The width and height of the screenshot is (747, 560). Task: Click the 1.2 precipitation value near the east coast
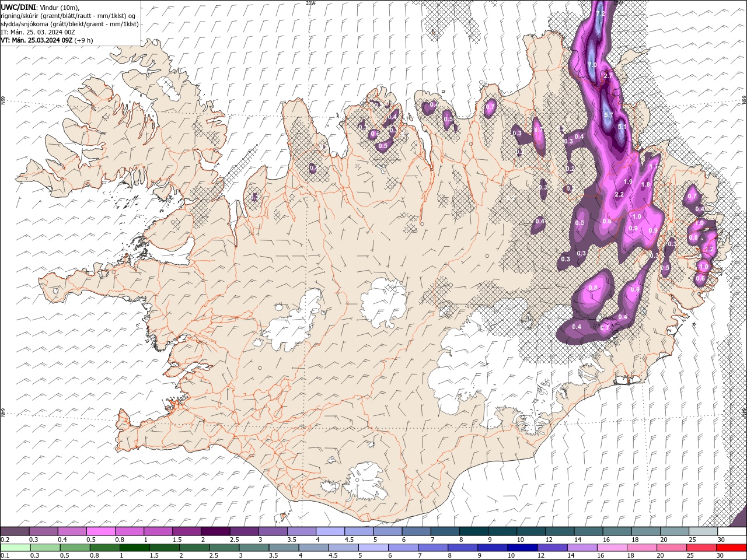coord(710,249)
